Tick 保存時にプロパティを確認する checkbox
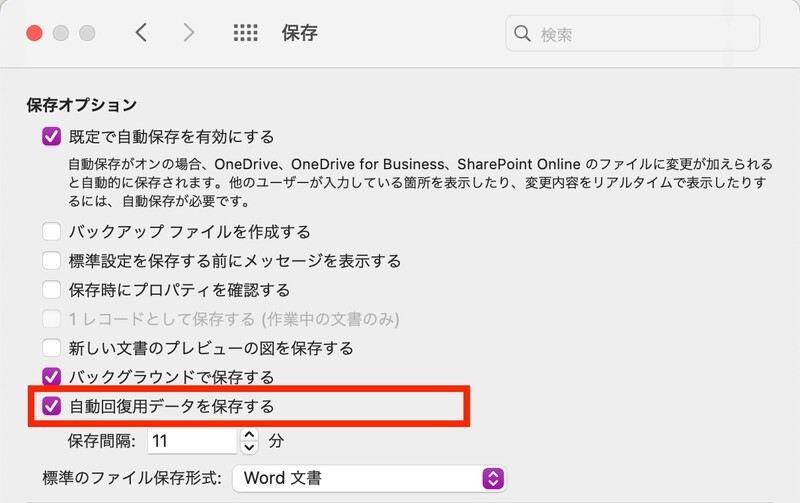This screenshot has height=503, width=800. tap(52, 290)
